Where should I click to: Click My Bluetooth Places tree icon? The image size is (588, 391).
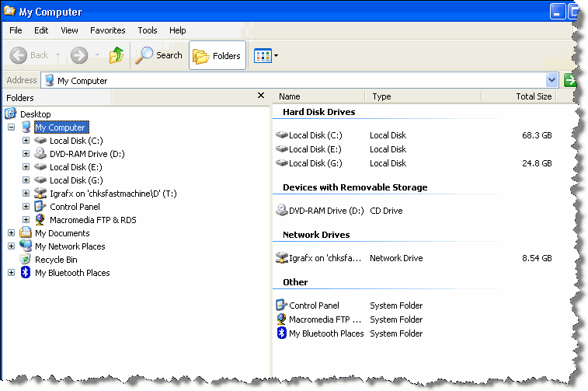[x=25, y=272]
